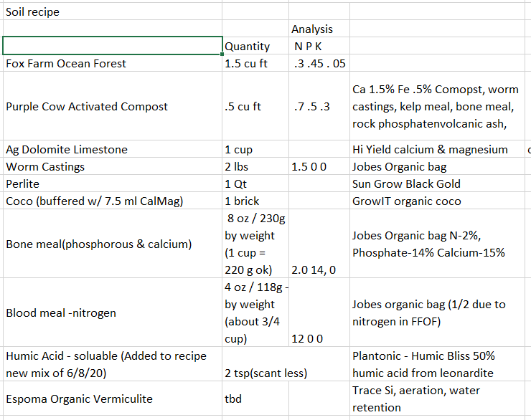Select the 'N P K' header cell
The width and height of the screenshot is (531, 420).
pyautogui.click(x=319, y=46)
